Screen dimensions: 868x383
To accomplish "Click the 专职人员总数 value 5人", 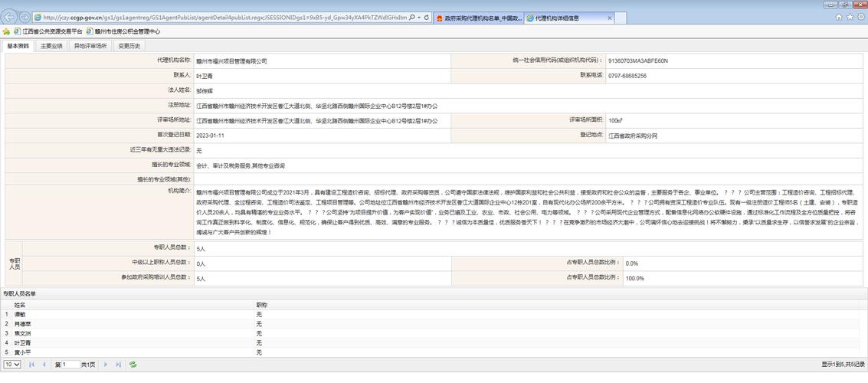I will tap(201, 249).
